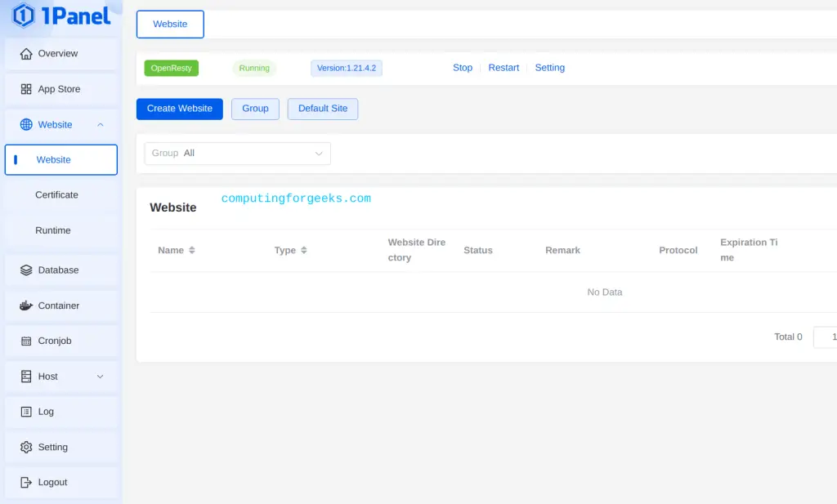Click the Database stack icon
The width and height of the screenshot is (837, 504).
[x=25, y=270]
